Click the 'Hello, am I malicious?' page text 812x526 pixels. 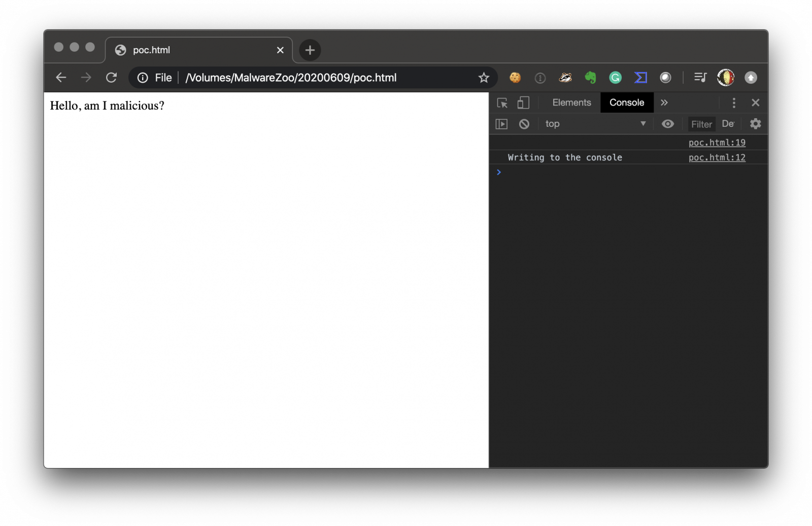coord(107,106)
